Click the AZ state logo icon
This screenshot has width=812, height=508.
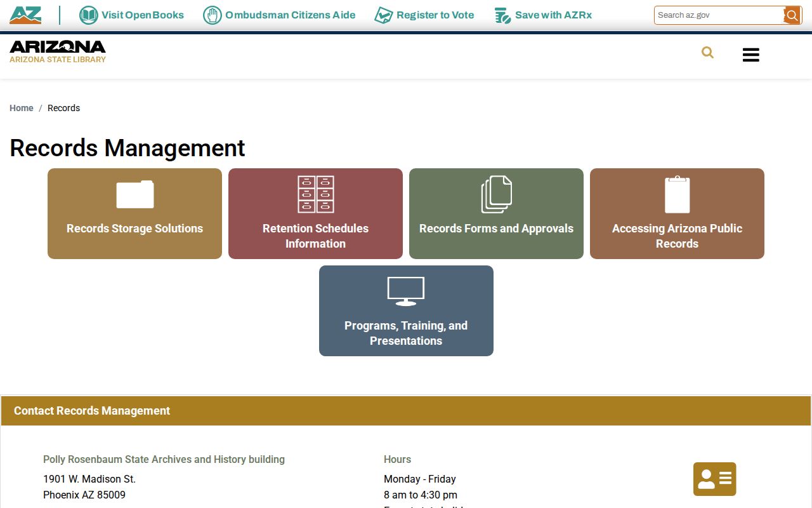click(x=25, y=15)
